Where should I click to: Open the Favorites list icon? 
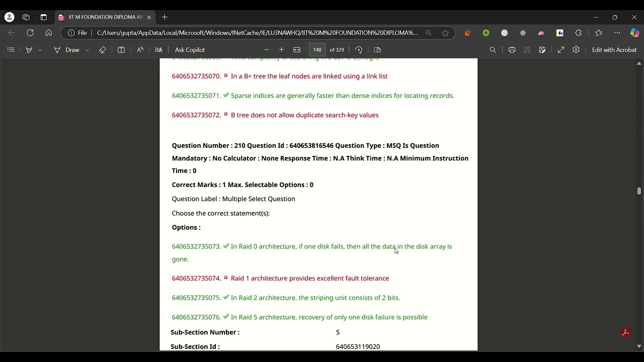599,33
